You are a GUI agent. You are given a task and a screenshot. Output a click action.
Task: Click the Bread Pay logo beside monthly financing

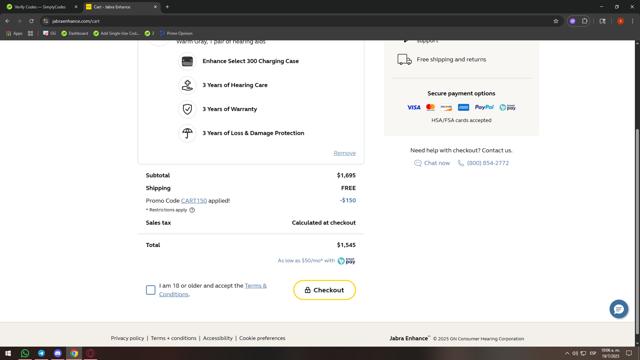point(347,261)
